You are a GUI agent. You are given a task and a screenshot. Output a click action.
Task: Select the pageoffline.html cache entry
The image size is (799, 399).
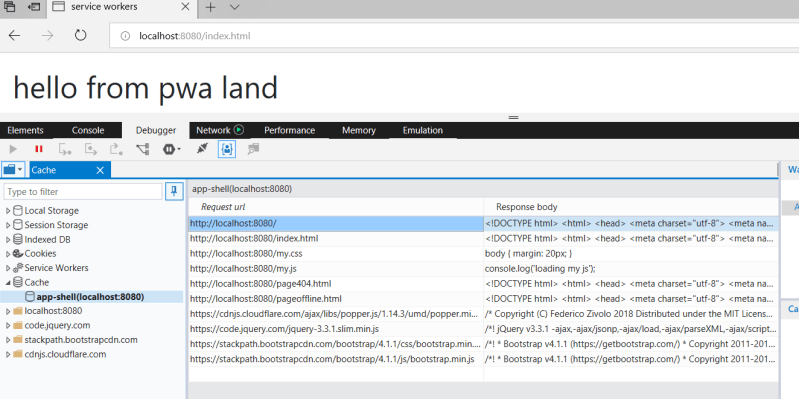pyautogui.click(x=483, y=299)
